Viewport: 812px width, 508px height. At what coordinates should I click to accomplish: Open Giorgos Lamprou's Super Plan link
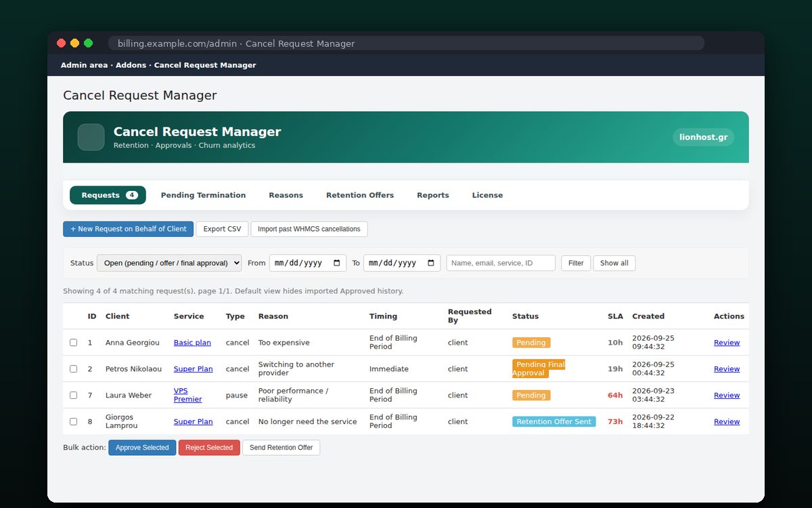click(193, 421)
